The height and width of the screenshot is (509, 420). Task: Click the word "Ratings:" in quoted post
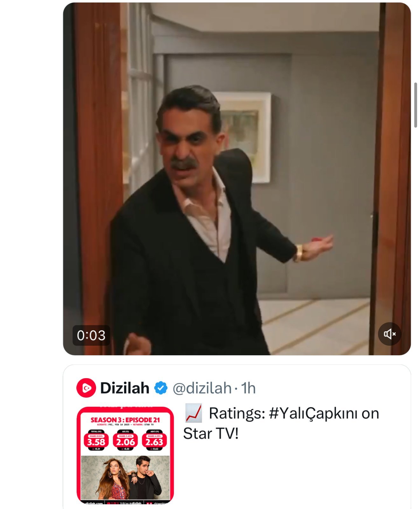tap(237, 414)
